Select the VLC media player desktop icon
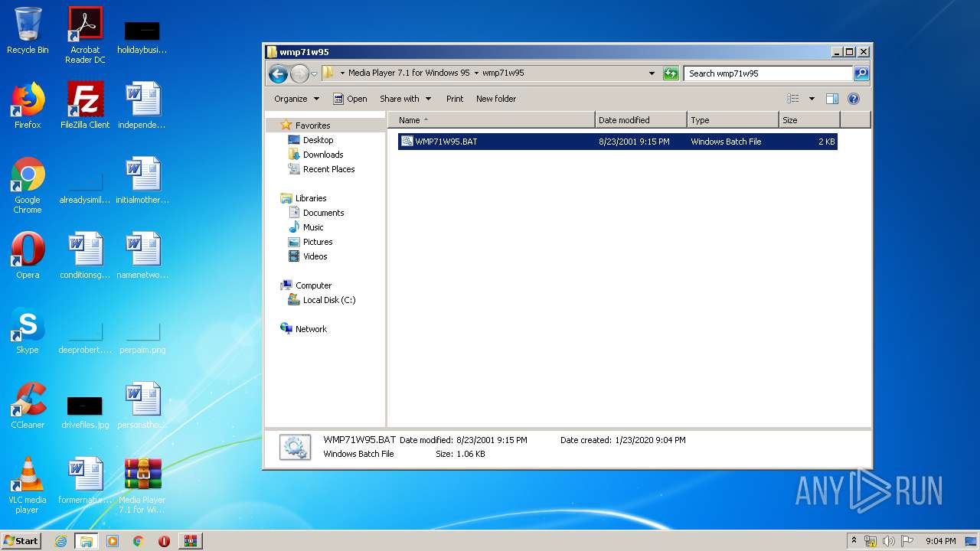The image size is (980, 551). click(x=28, y=485)
